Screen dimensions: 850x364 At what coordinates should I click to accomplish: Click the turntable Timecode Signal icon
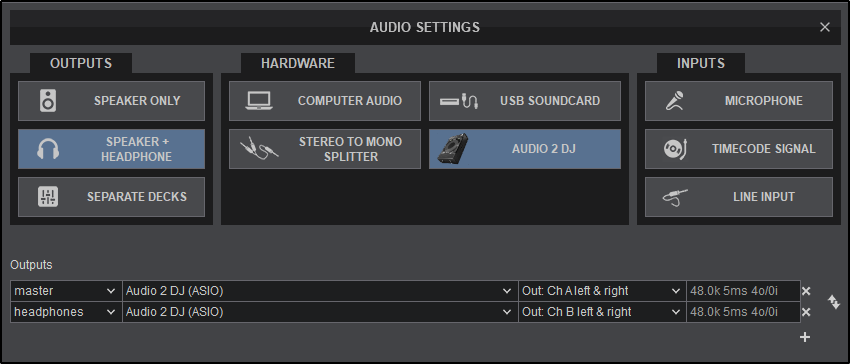[x=675, y=149]
